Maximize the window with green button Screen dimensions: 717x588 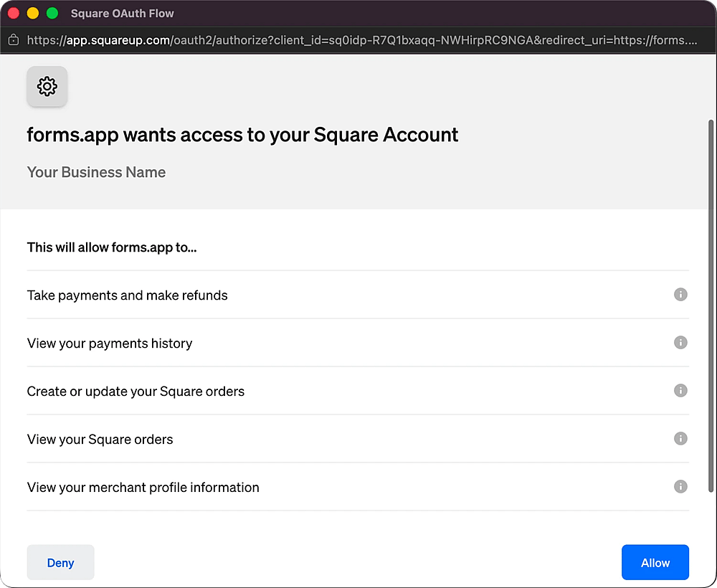click(52, 13)
